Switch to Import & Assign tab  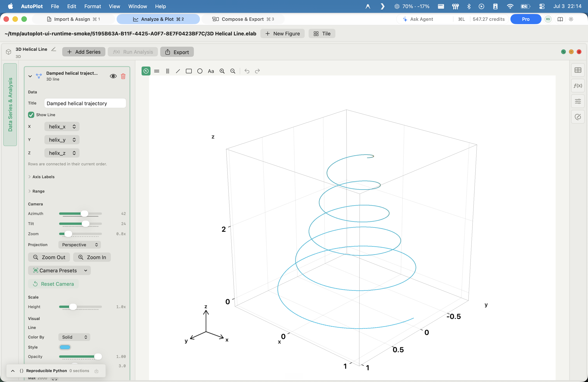pos(73,19)
